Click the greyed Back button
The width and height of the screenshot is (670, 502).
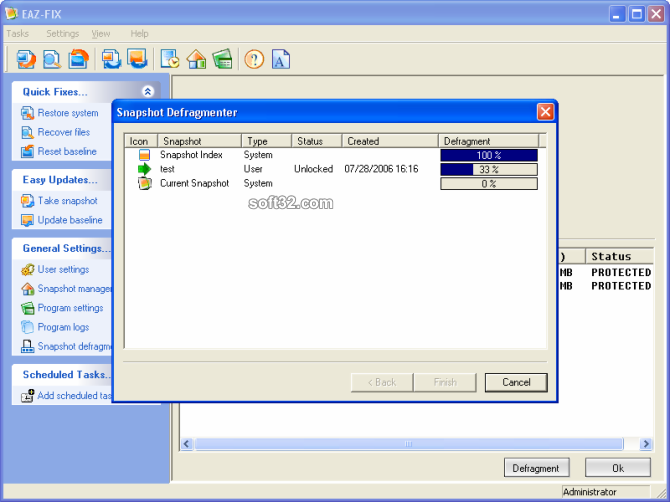coord(382,382)
